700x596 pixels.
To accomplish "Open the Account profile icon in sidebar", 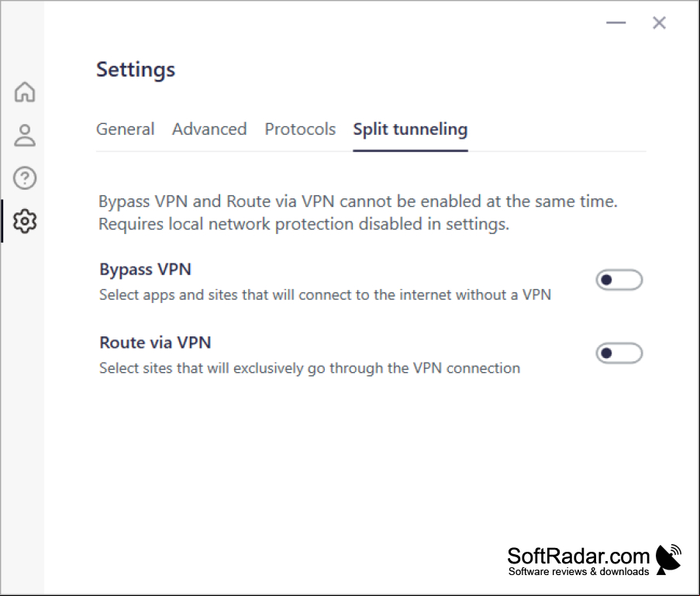I will (25, 136).
